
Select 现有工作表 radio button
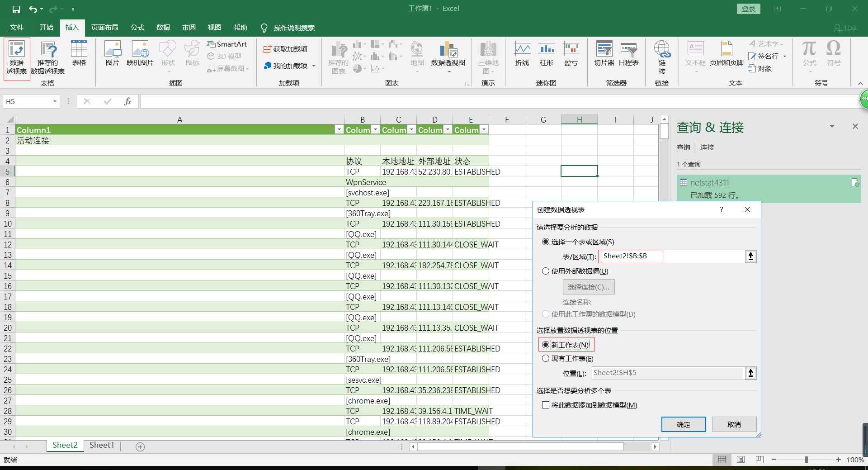546,359
